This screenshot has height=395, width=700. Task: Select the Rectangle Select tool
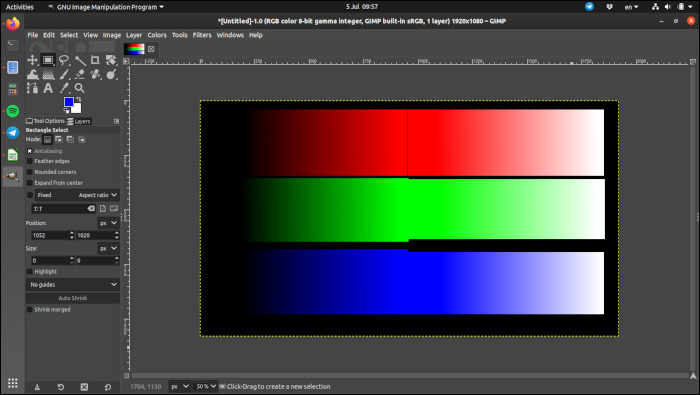[48, 60]
